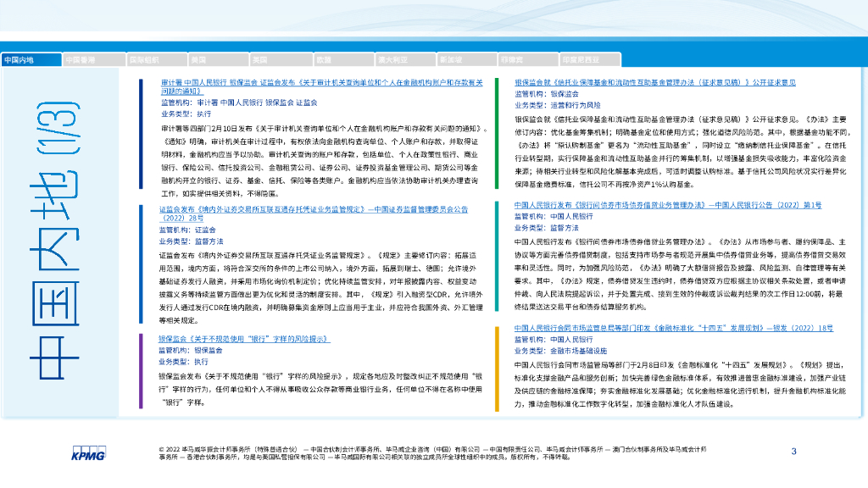The height and width of the screenshot is (488, 868).
Task: Open the 菲律宾 tab
Action: click(x=528, y=60)
